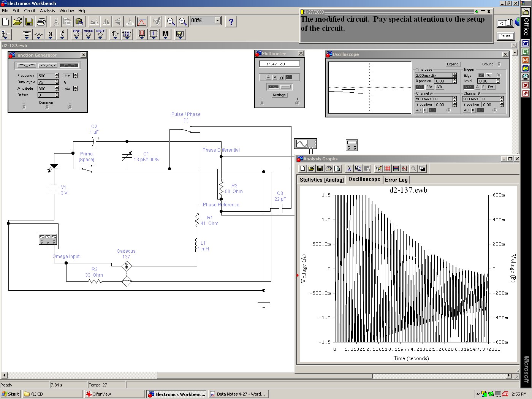The image size is (532, 399).
Task: Open the Instruments parts bin
Action: point(180,35)
